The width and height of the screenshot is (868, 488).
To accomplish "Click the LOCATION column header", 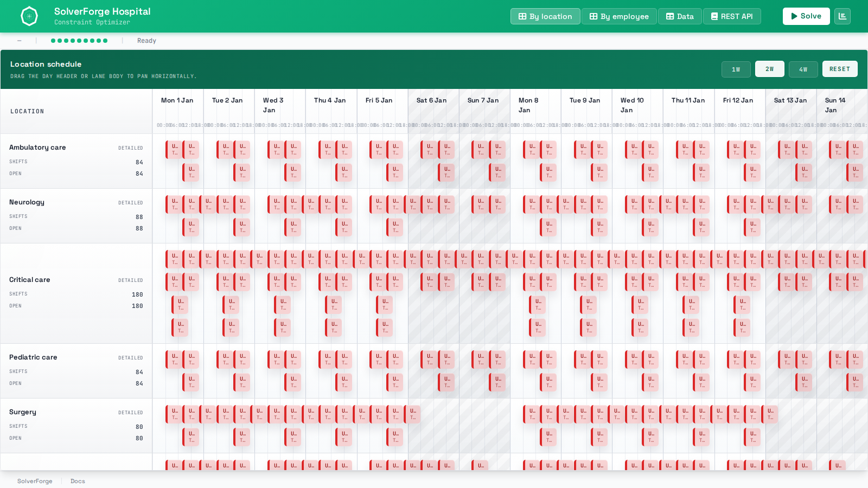I will tap(27, 111).
